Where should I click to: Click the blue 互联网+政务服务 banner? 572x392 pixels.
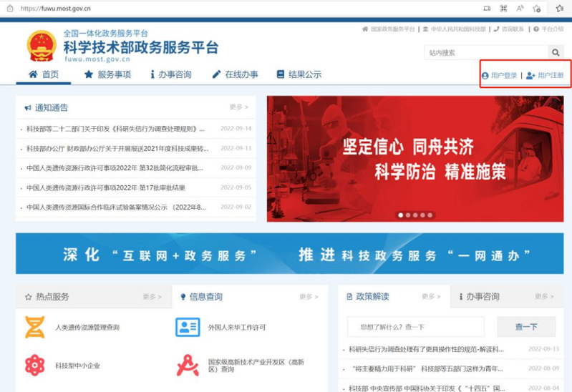[x=290, y=253]
